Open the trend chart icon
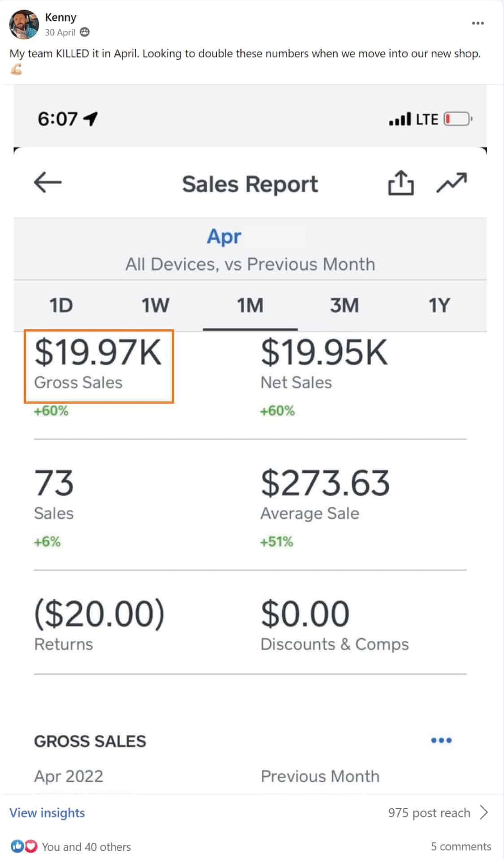The height and width of the screenshot is (859, 504). (452, 183)
